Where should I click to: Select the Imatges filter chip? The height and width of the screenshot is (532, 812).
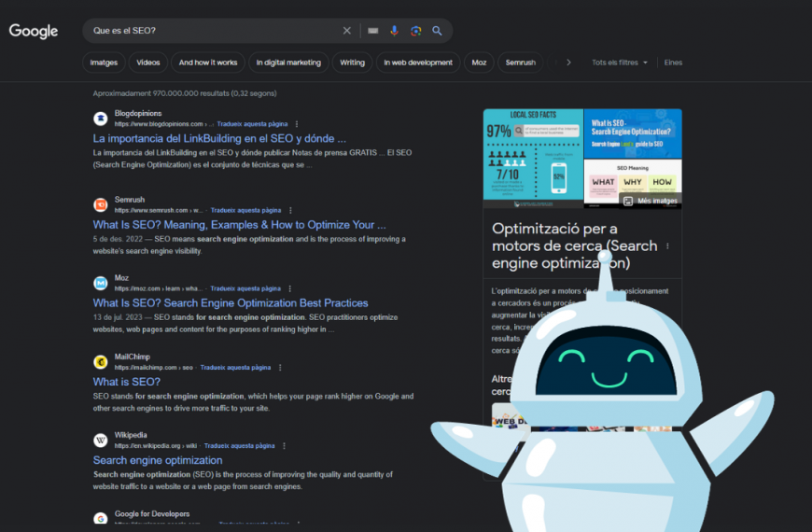point(104,63)
